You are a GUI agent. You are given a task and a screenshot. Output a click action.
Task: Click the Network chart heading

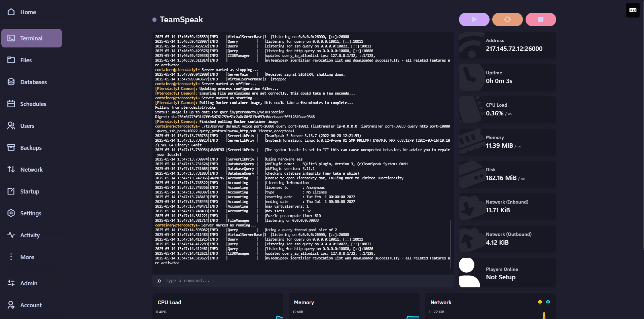point(441,303)
